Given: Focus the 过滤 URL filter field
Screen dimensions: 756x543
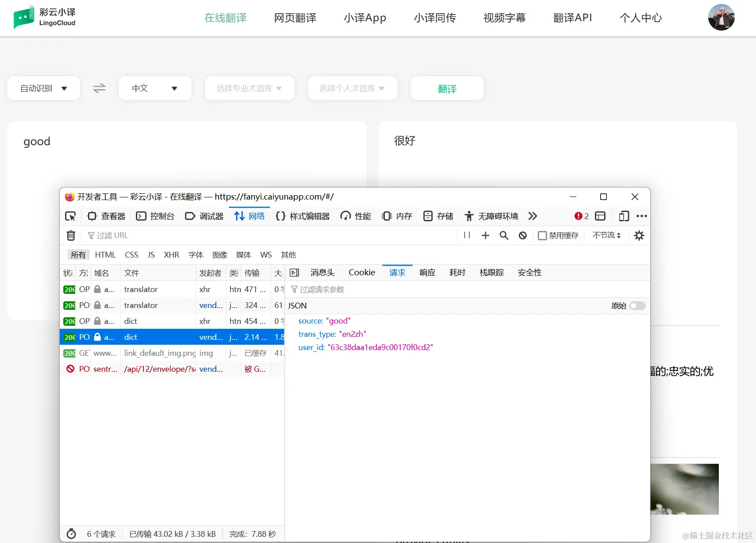Looking at the screenshot, I should click(x=270, y=235).
